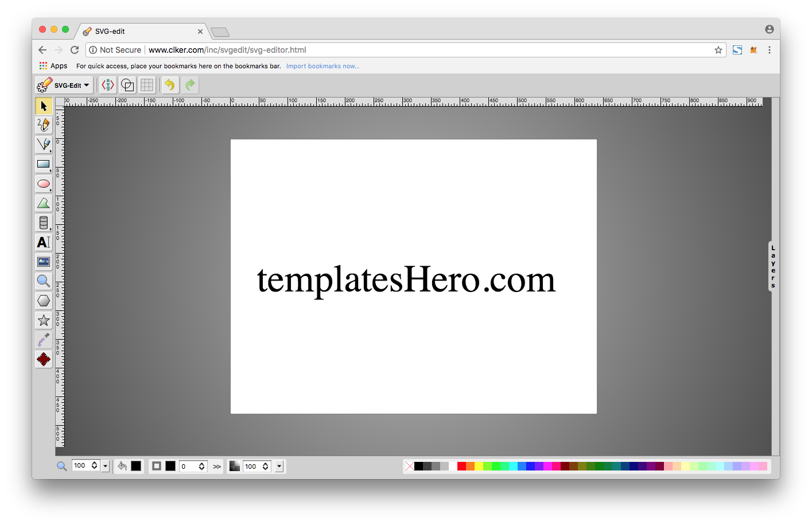The height and width of the screenshot is (525, 812).
Task: Select the Star shape tool
Action: click(44, 320)
